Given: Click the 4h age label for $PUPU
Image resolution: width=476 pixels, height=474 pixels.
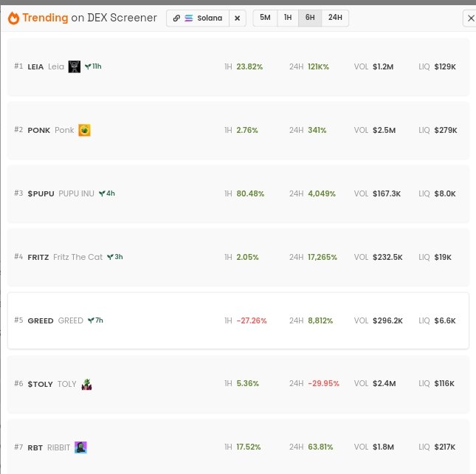Looking at the screenshot, I should [111, 193].
